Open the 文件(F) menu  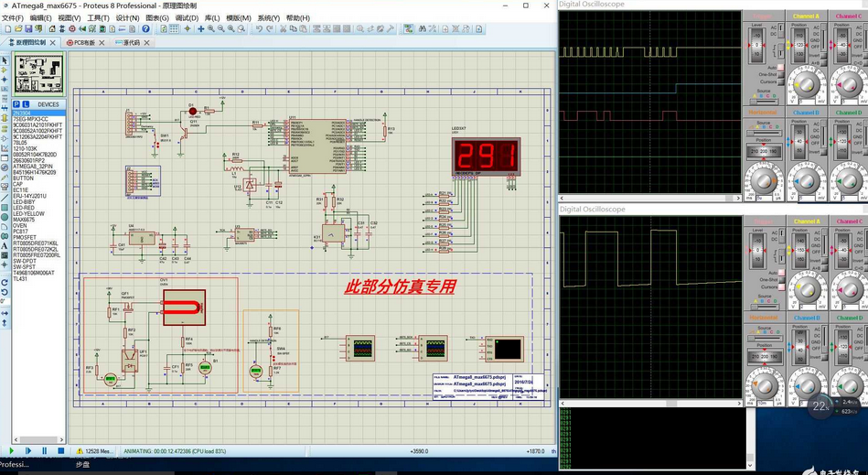pyautogui.click(x=12, y=17)
